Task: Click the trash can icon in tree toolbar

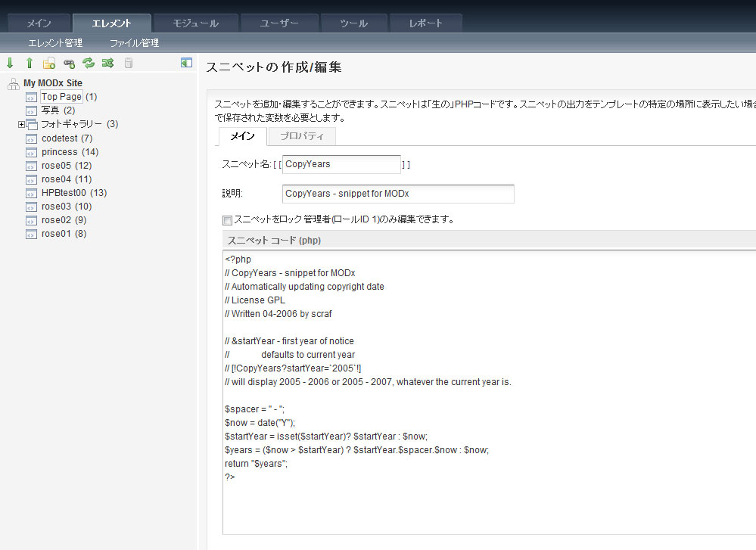Action: 128,64
